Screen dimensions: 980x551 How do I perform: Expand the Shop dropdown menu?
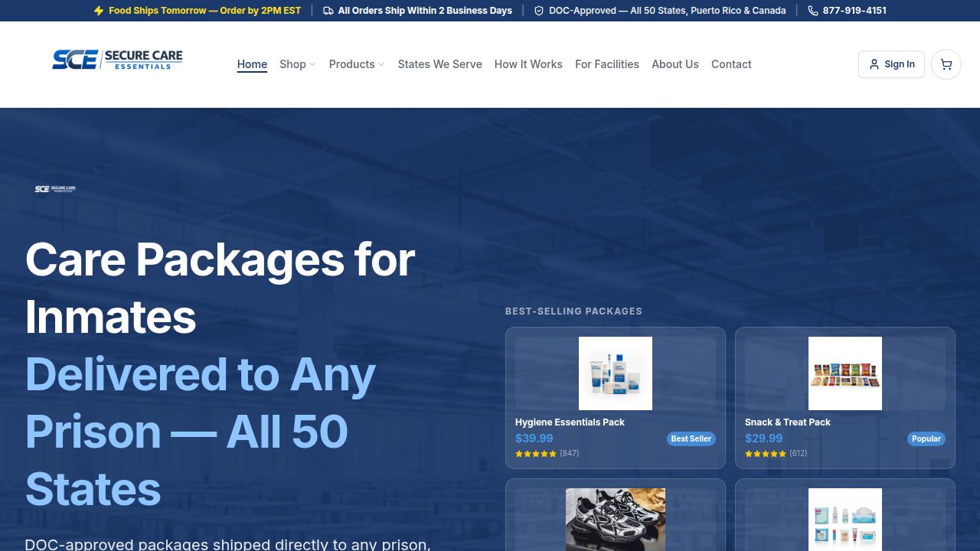(x=298, y=64)
